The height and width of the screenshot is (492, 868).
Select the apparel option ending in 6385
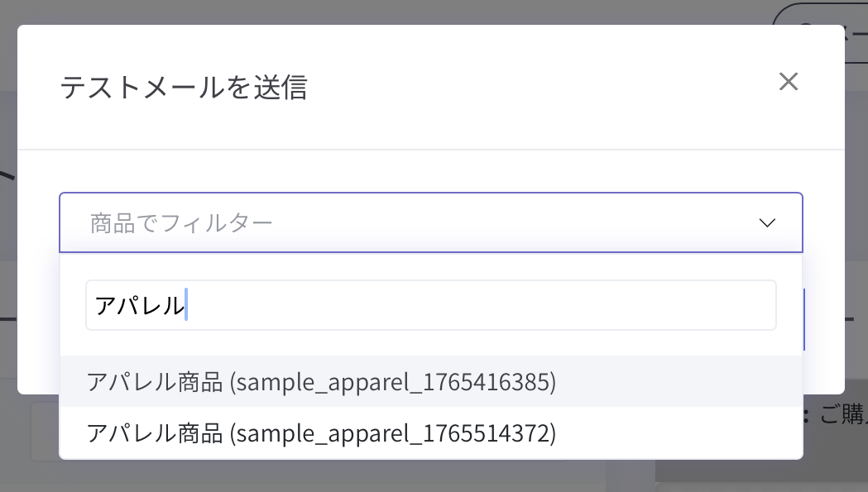coord(321,382)
